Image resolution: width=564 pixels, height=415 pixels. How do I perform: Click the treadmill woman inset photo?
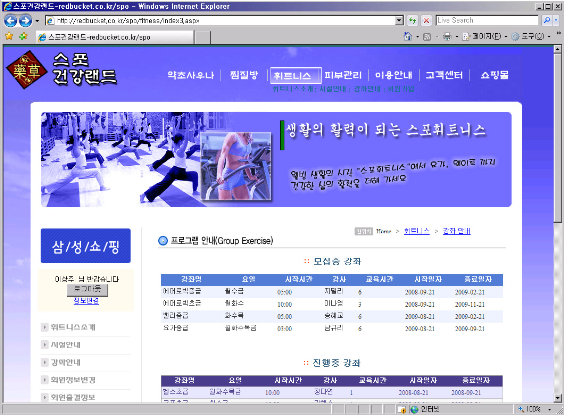click(236, 166)
